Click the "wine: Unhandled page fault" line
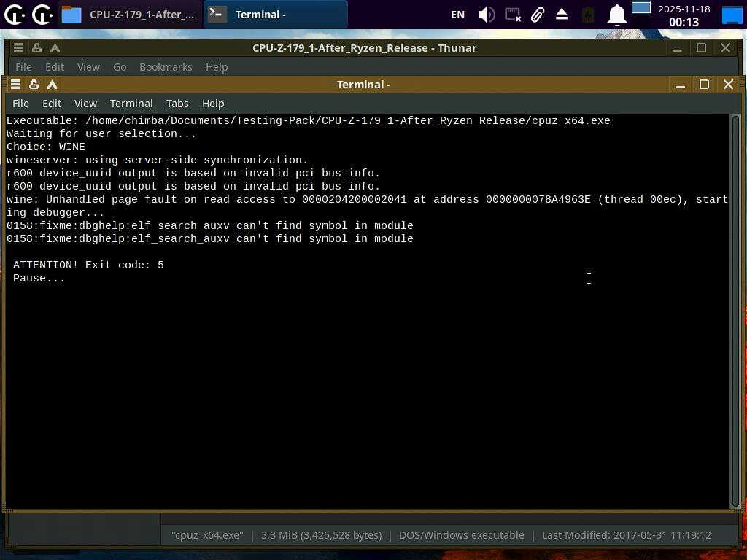 [368, 206]
